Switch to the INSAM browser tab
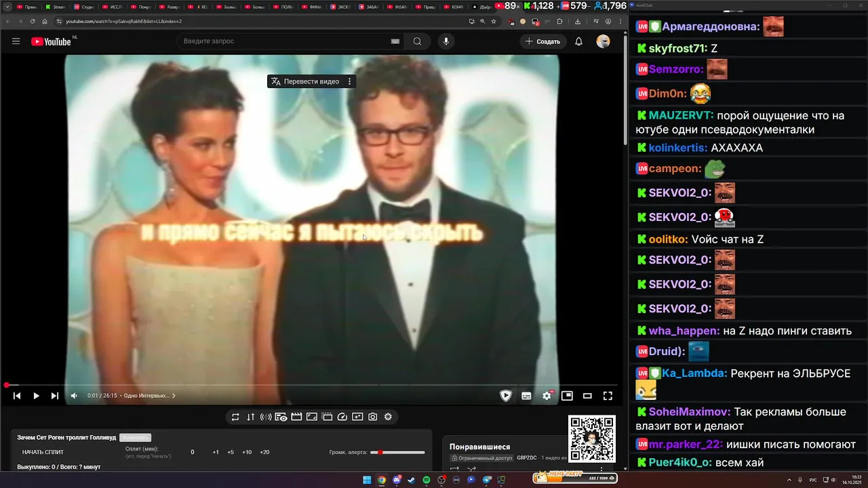This screenshot has width=868, height=488. click(396, 7)
